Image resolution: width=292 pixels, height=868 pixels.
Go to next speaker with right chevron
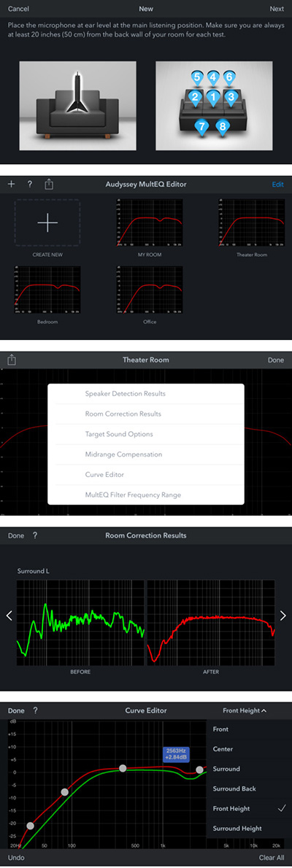click(x=283, y=616)
